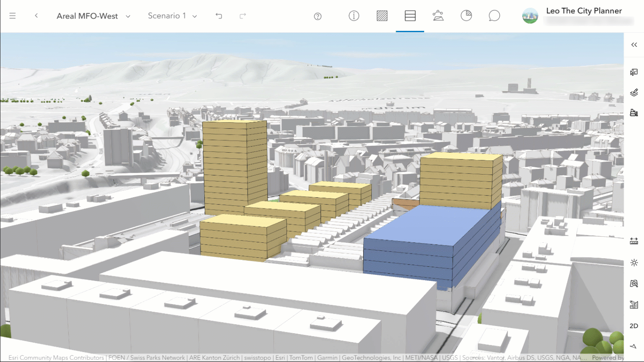
Task: Open the Areal MFO-West dropdown
Action: 128,16
